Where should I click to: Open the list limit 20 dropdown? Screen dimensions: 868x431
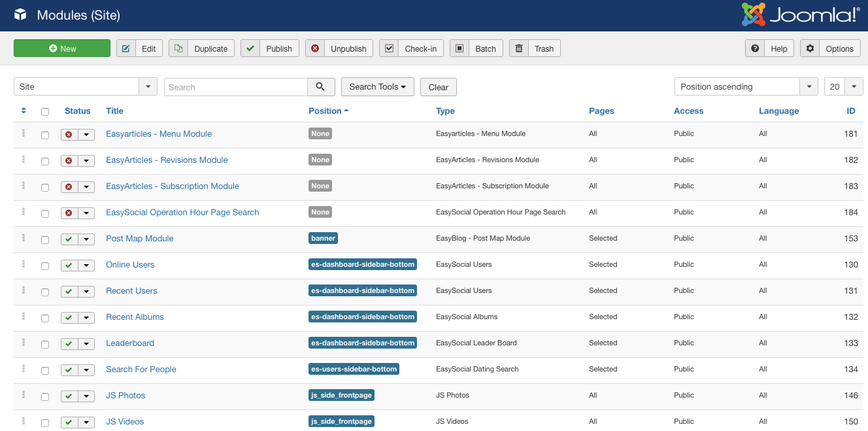[x=844, y=86]
